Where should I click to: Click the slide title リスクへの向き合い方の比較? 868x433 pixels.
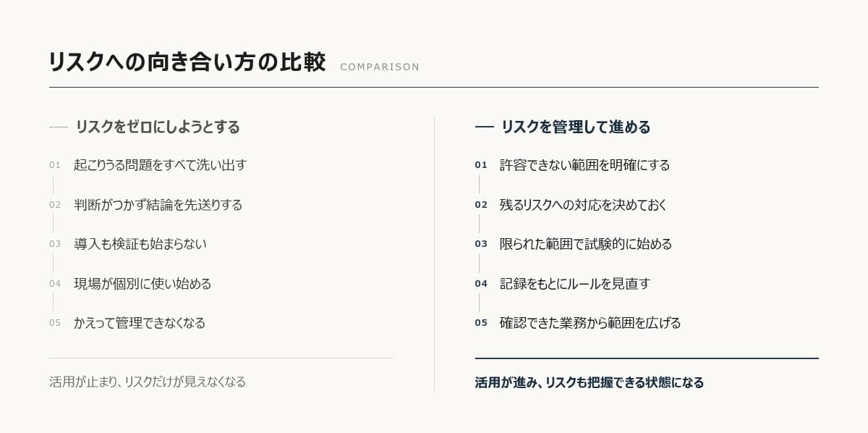(187, 62)
